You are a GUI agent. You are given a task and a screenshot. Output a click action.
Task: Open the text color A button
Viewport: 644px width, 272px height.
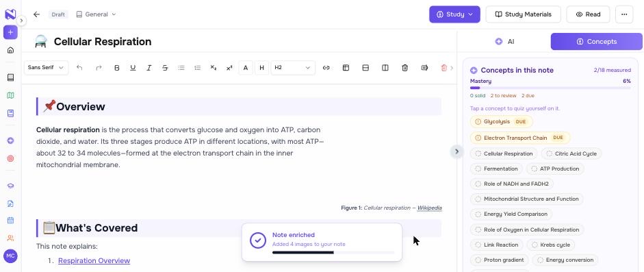point(246,68)
